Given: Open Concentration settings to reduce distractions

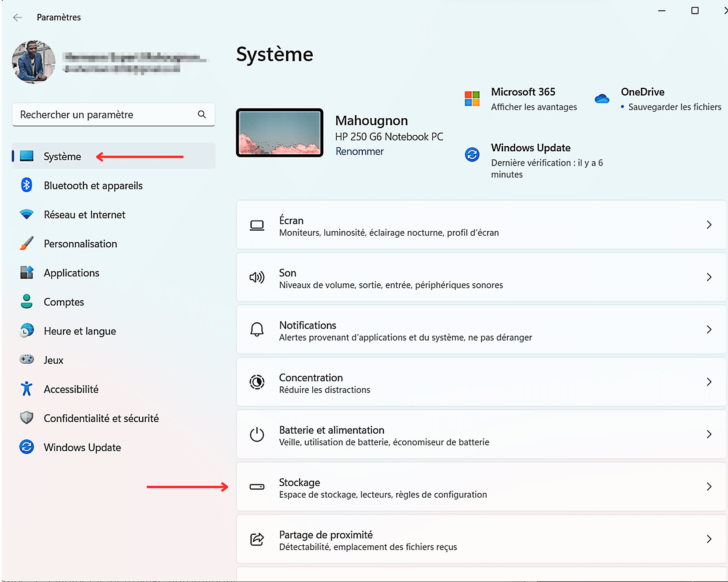Looking at the screenshot, I should click(481, 383).
